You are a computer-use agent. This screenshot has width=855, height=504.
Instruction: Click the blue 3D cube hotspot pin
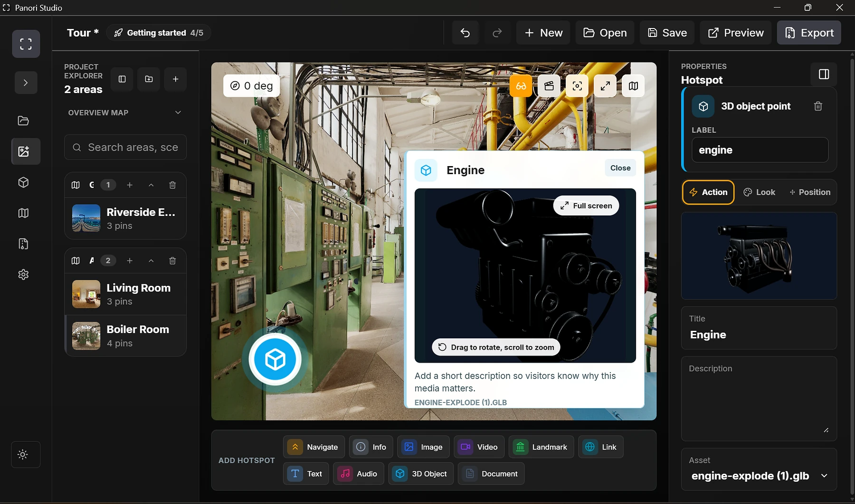(x=275, y=359)
